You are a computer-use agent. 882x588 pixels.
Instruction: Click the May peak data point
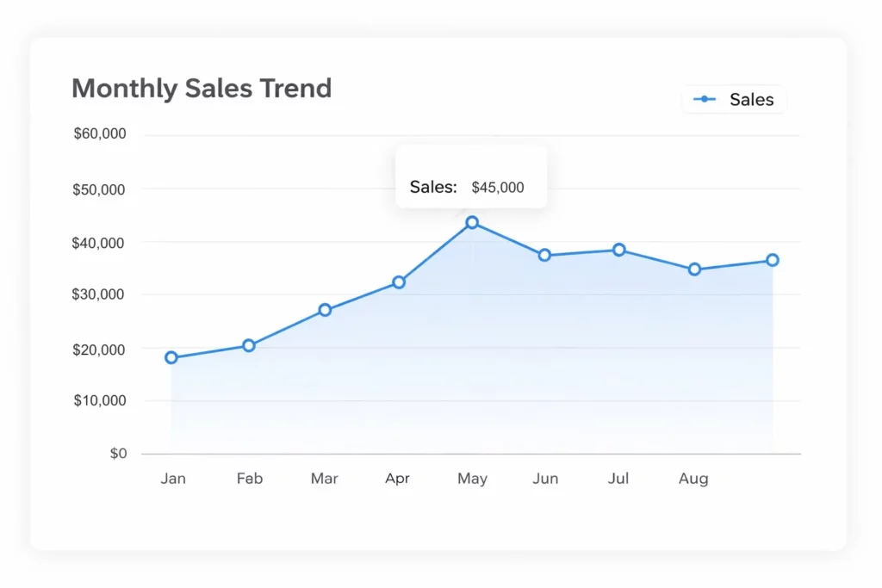click(x=472, y=223)
